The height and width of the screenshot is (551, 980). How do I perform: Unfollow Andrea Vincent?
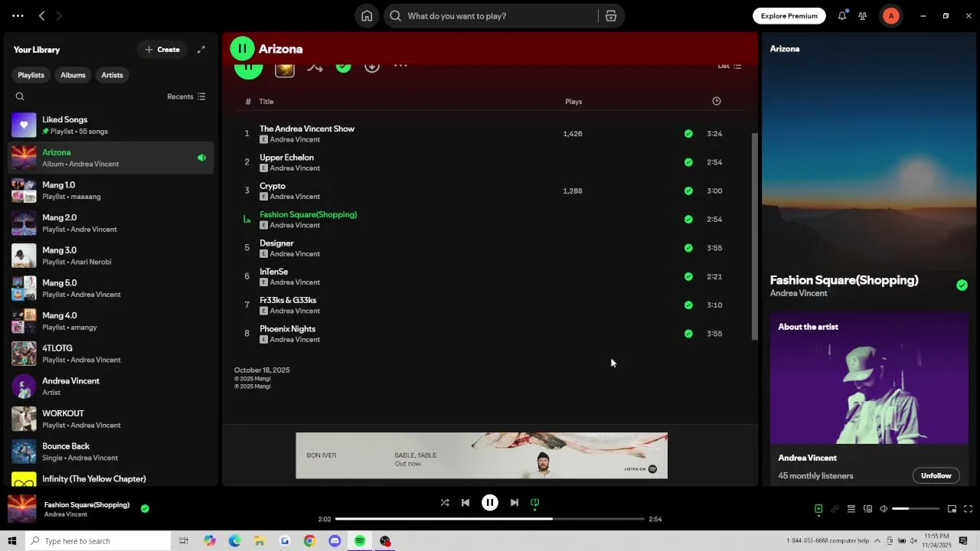pyautogui.click(x=936, y=476)
